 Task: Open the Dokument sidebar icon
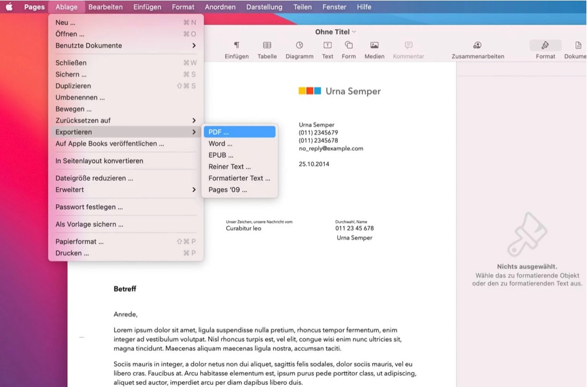tap(578, 45)
